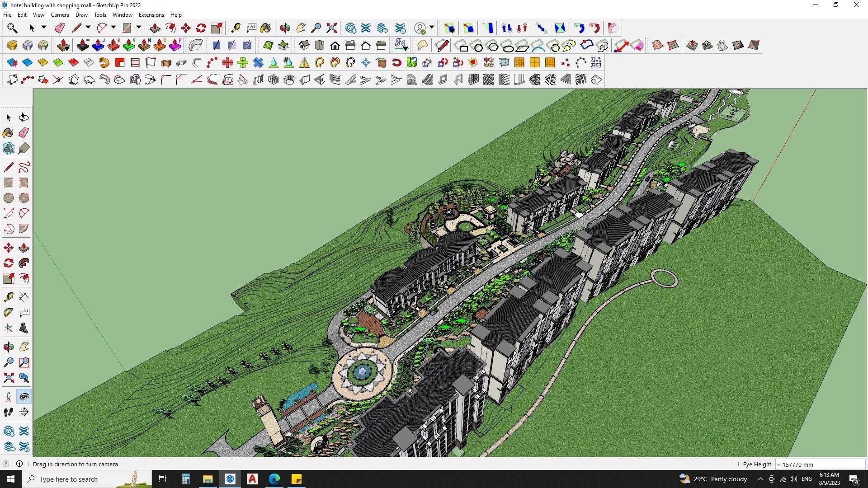This screenshot has height=488, width=868.
Task: Open the Draw menu
Action: tap(81, 15)
